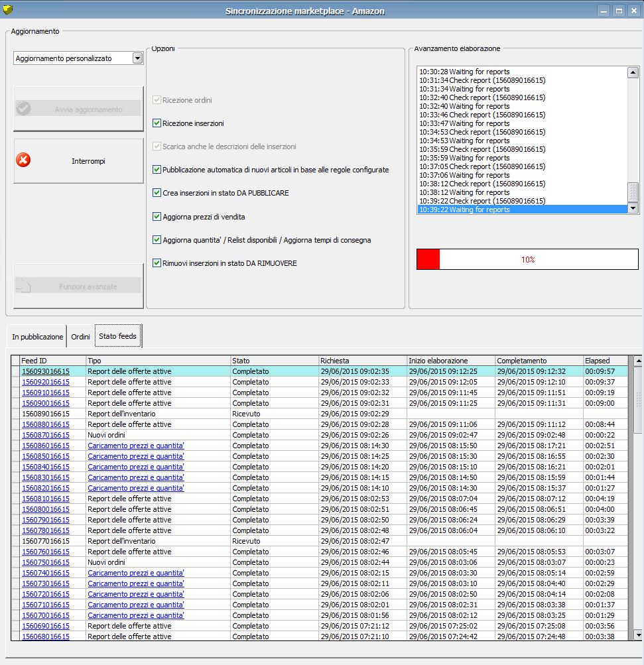Click the application icon in title bar
This screenshot has width=644, height=665.
(8, 10)
